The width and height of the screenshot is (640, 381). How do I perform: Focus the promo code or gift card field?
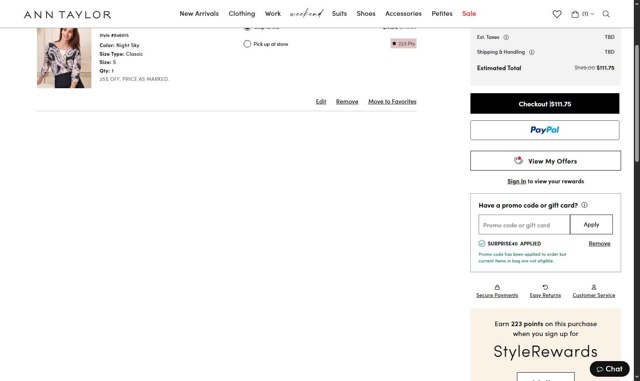click(524, 225)
